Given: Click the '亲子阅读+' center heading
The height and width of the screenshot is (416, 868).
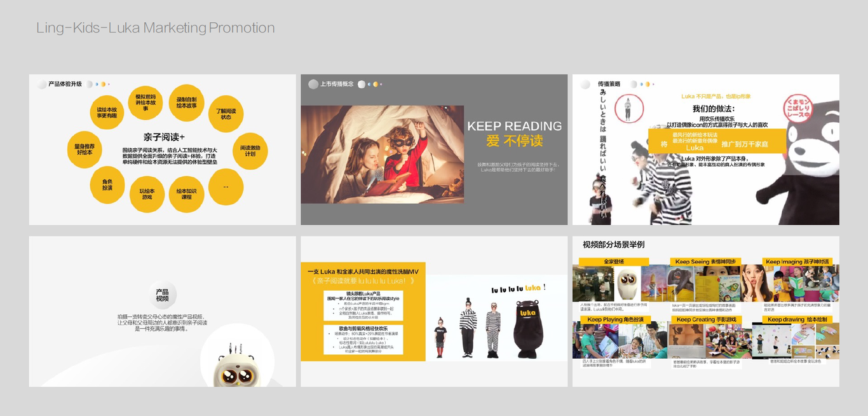Looking at the screenshot, I should pyautogui.click(x=164, y=137).
